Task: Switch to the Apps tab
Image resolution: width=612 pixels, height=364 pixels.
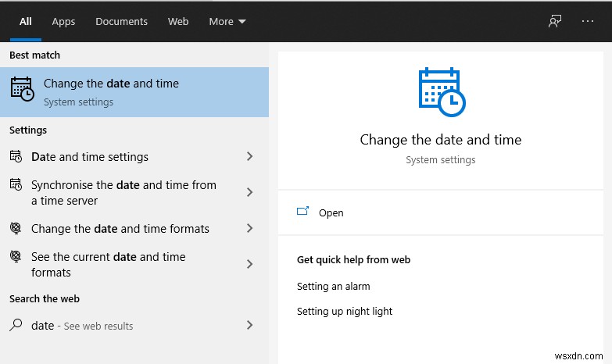Action: click(63, 22)
